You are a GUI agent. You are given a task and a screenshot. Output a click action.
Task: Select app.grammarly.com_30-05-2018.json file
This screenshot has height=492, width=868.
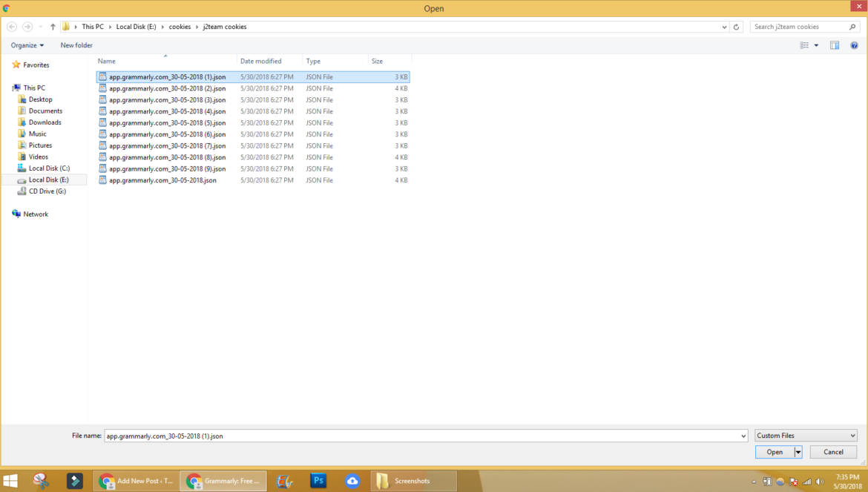(x=253, y=180)
